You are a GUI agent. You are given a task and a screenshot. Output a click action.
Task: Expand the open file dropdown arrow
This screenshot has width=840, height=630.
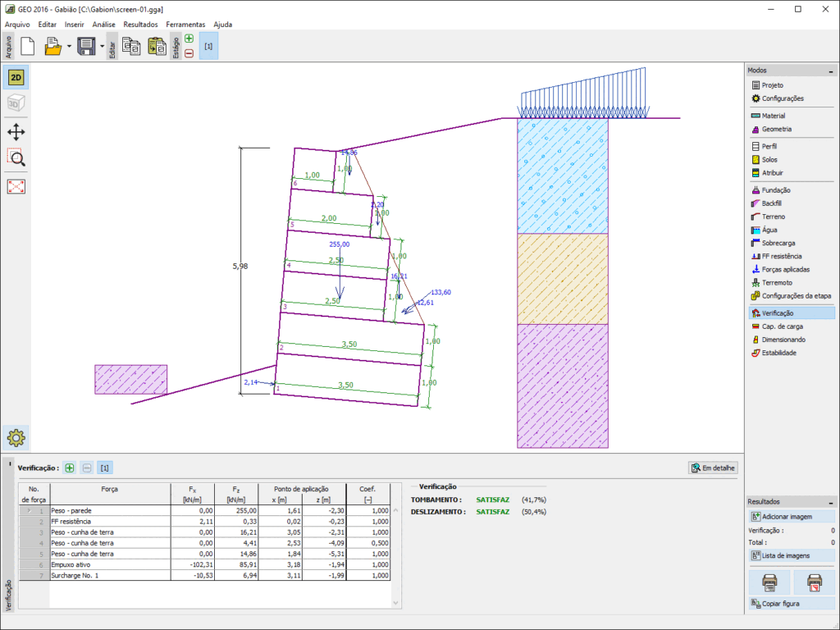click(x=69, y=47)
